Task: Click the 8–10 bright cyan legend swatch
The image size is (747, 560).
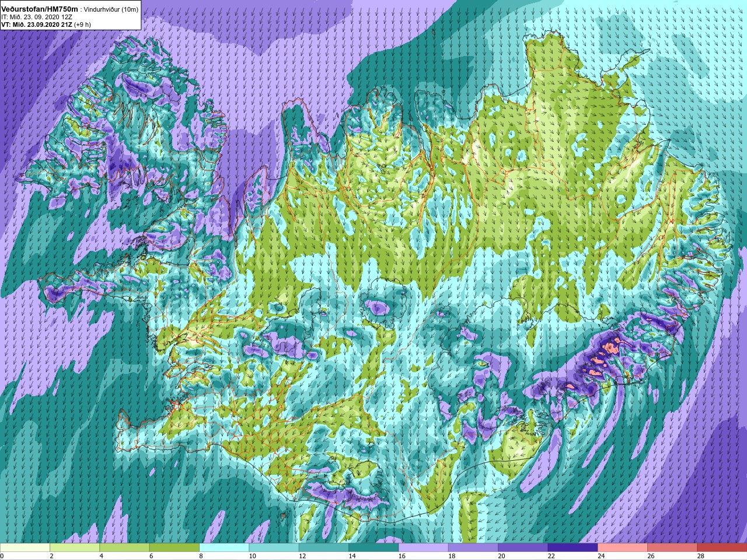Action: tap(224, 548)
